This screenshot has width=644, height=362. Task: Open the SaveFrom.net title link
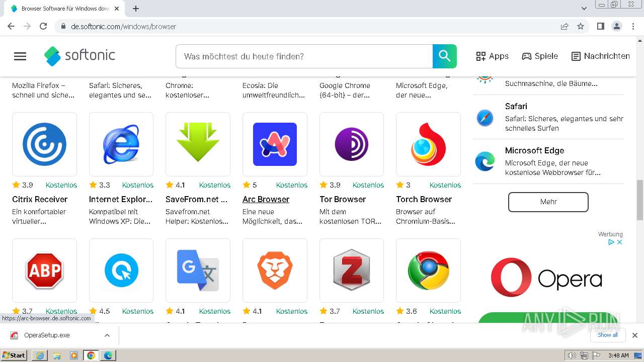pos(196,199)
